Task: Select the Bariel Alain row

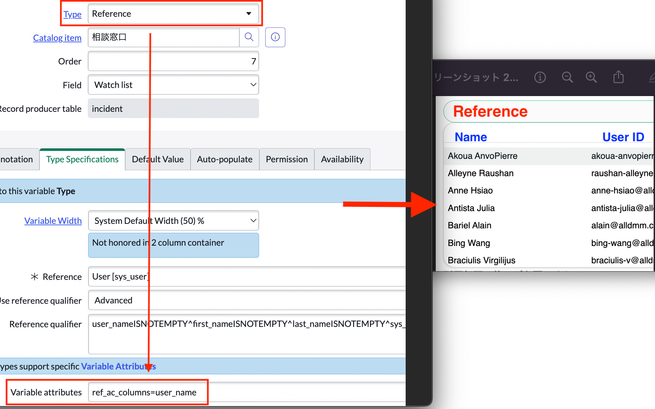Action: point(549,226)
